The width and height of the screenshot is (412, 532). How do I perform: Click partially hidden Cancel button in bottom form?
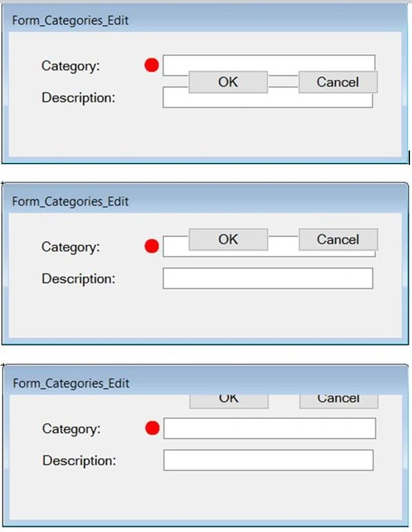(339, 401)
